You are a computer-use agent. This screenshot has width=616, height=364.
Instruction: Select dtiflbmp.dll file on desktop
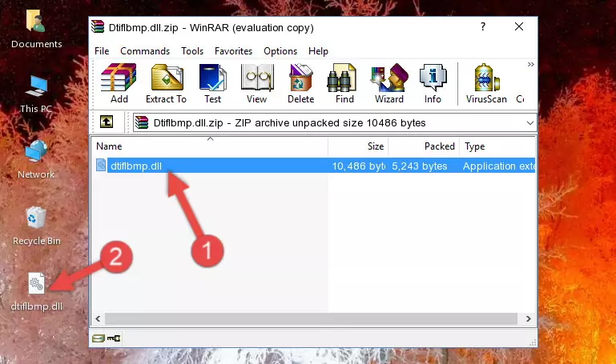pos(37,292)
